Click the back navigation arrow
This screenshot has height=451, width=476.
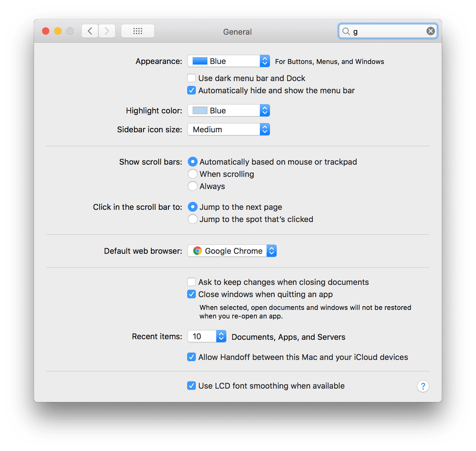pos(90,31)
